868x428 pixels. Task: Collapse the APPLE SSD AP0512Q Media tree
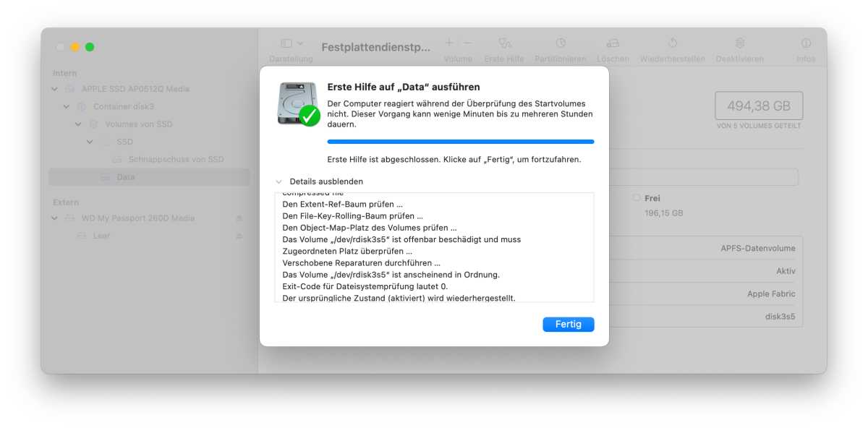click(55, 89)
